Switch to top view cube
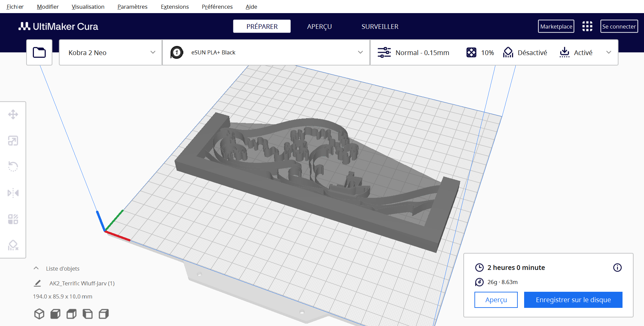 pos(72,314)
